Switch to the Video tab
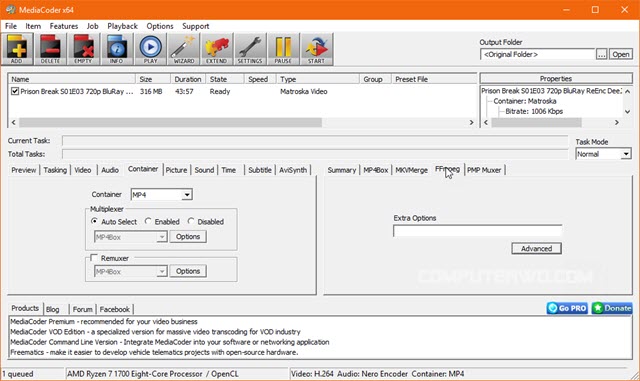This screenshot has height=381, width=640. coord(82,170)
